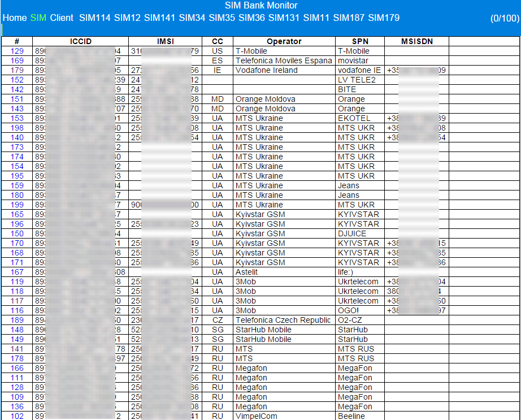Open SIM number 166 link
521x420 pixels.
pos(17,368)
